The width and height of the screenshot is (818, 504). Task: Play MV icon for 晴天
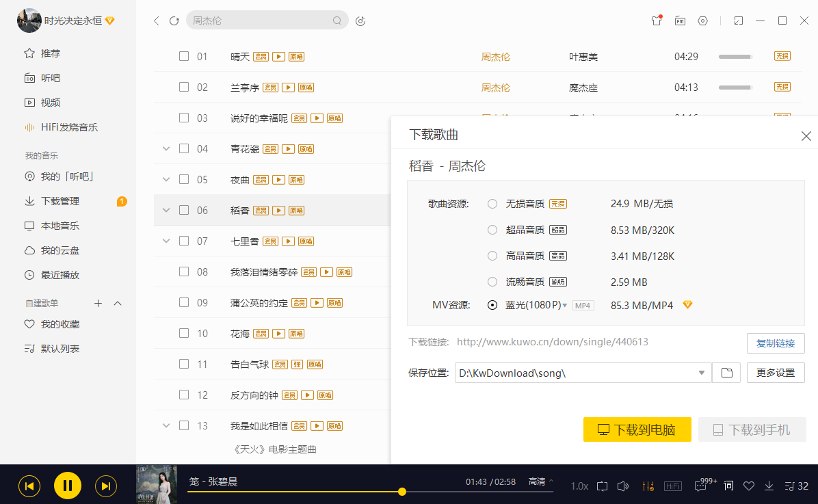pos(278,57)
